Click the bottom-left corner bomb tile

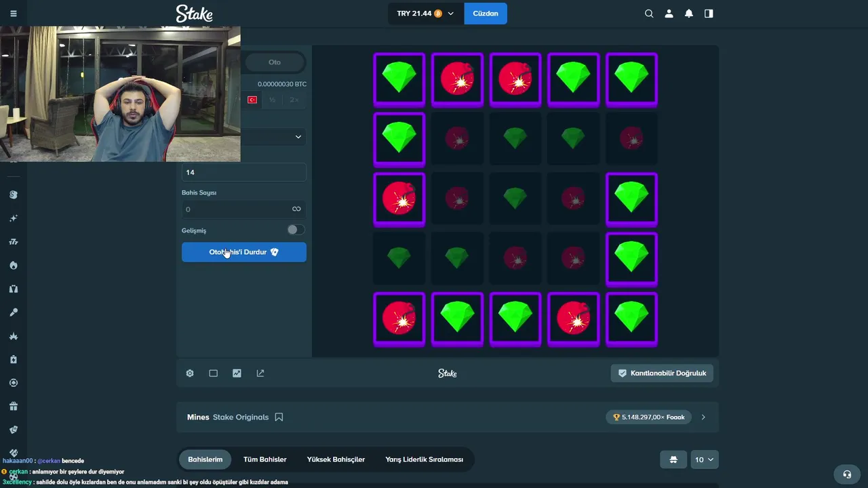[399, 319]
